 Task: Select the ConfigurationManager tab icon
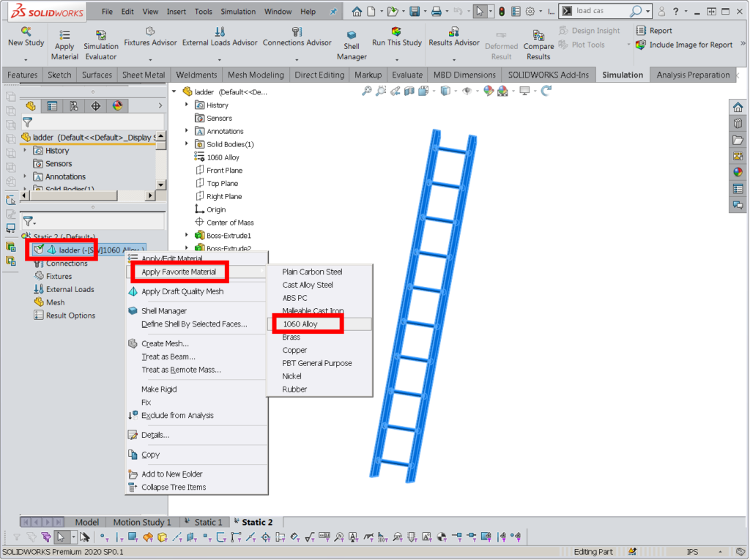tap(74, 106)
